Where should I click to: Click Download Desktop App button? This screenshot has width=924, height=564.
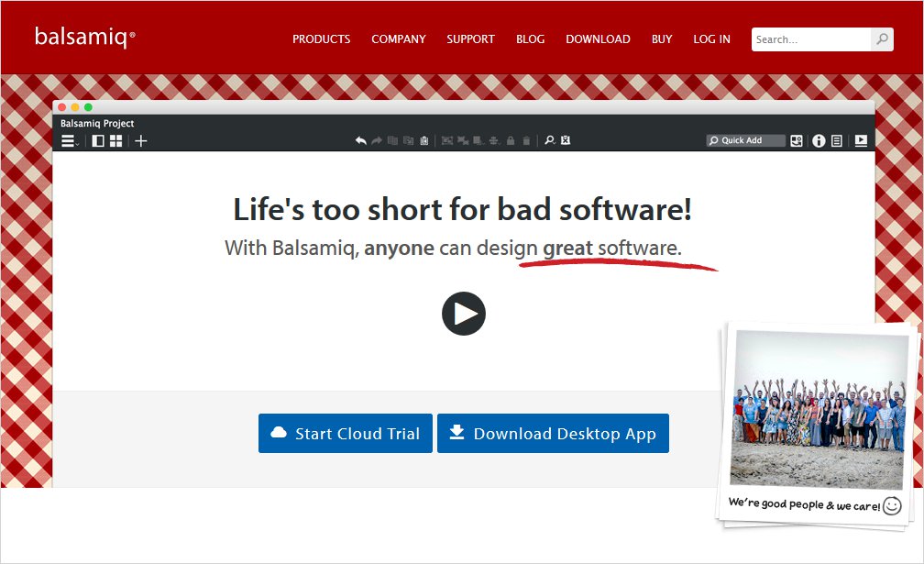click(553, 434)
